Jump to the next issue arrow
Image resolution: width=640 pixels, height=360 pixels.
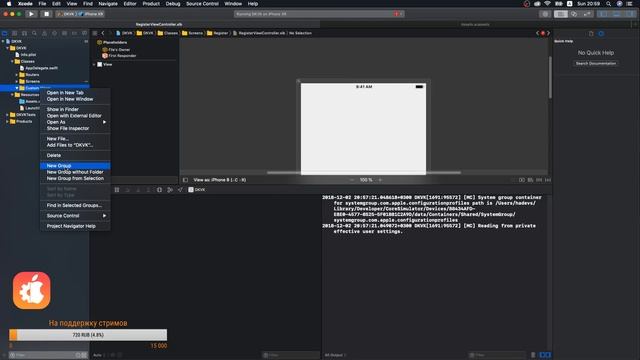548,33
